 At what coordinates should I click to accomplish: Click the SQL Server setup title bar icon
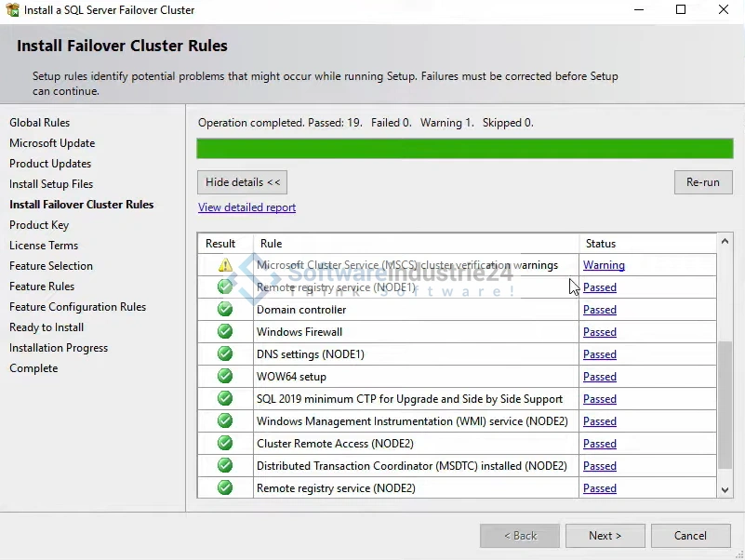click(x=12, y=10)
